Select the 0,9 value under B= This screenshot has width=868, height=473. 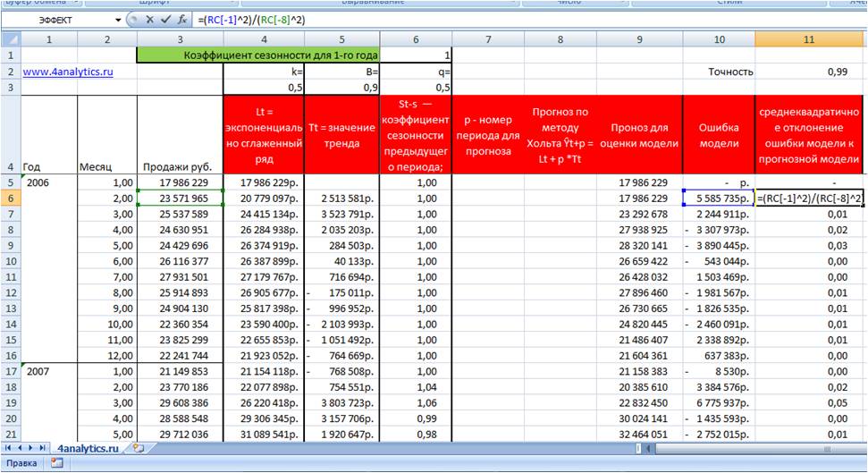tap(342, 87)
